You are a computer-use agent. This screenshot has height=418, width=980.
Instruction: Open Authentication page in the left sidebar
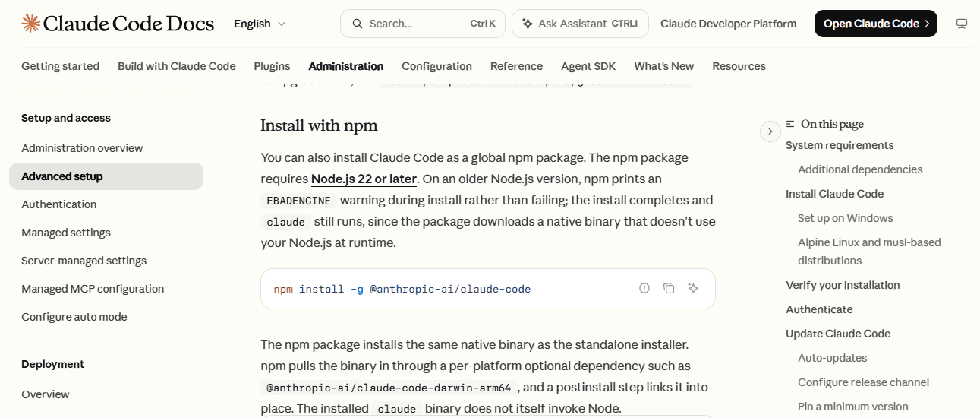pos(106,204)
